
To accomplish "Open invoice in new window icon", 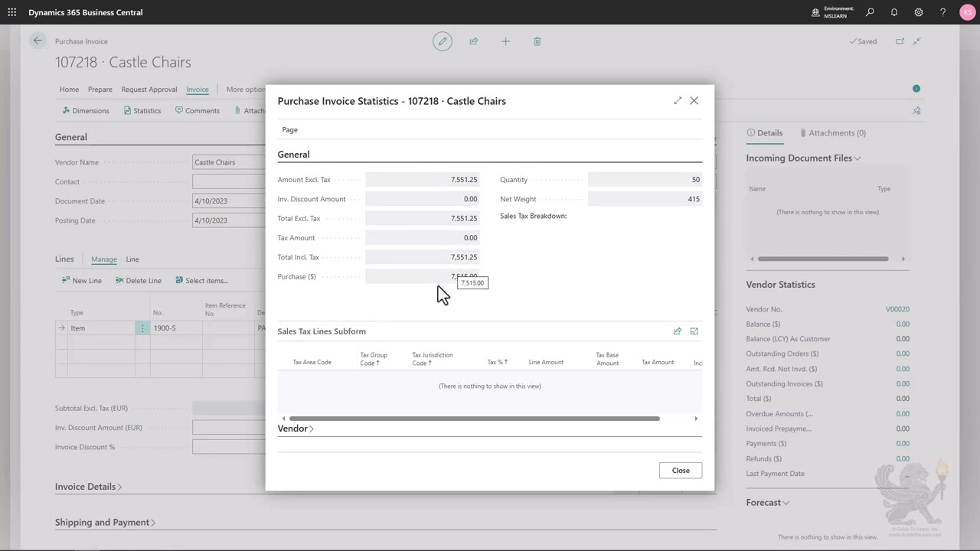I will tap(900, 41).
